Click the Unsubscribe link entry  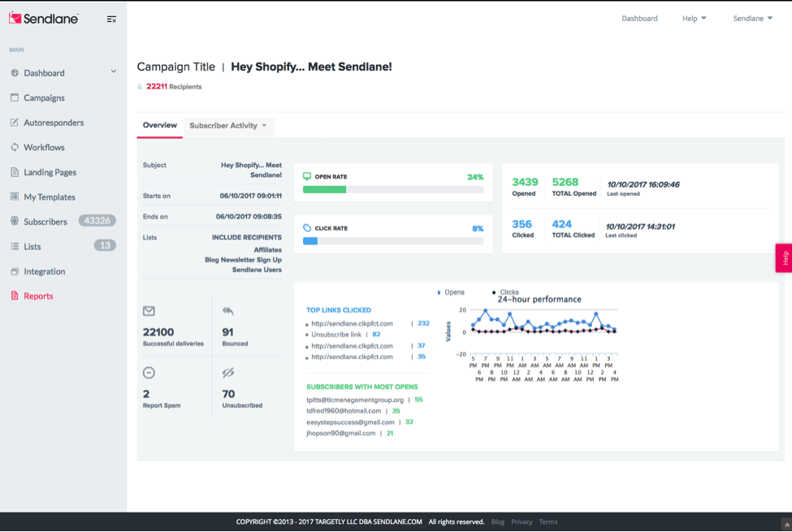(x=336, y=335)
